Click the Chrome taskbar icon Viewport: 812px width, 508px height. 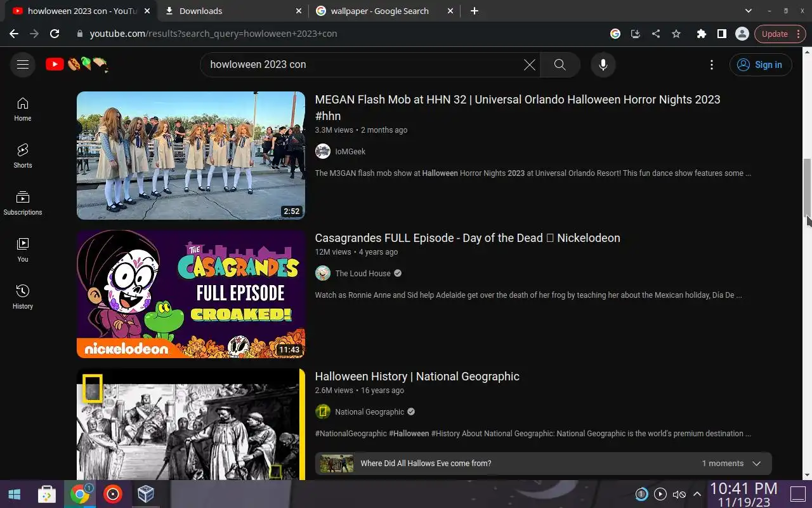(80, 494)
